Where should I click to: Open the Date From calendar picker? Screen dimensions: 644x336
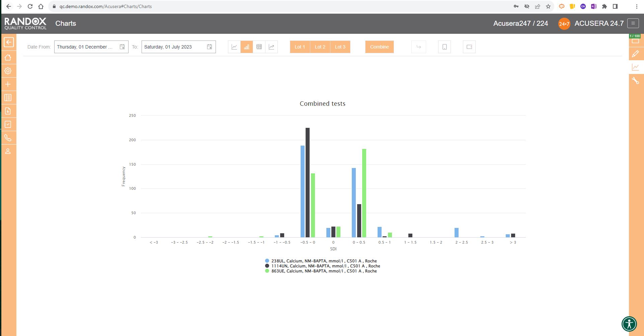(122, 47)
